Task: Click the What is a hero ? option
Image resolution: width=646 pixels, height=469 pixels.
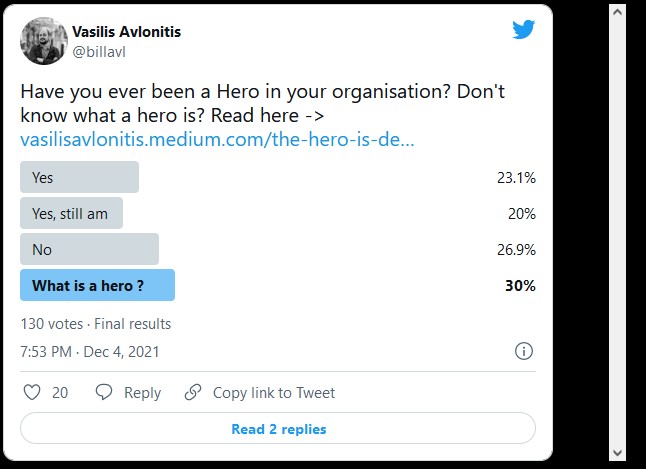Action: click(x=97, y=285)
